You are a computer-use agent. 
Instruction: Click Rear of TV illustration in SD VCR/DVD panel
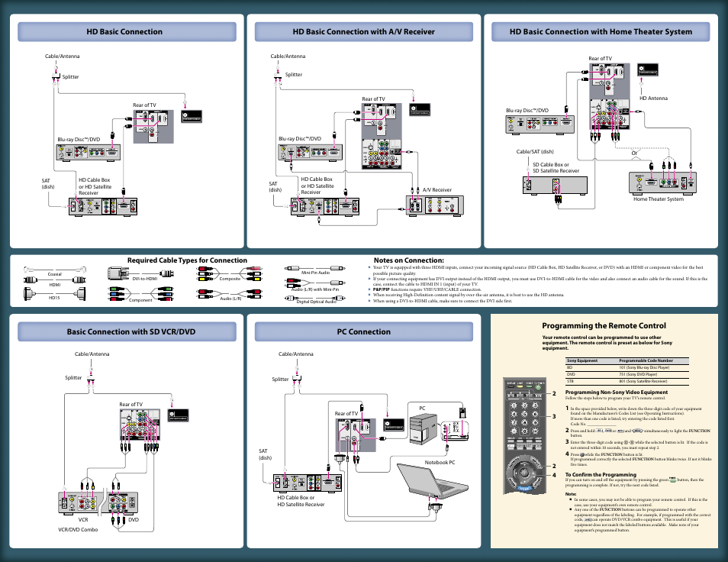click(140, 425)
